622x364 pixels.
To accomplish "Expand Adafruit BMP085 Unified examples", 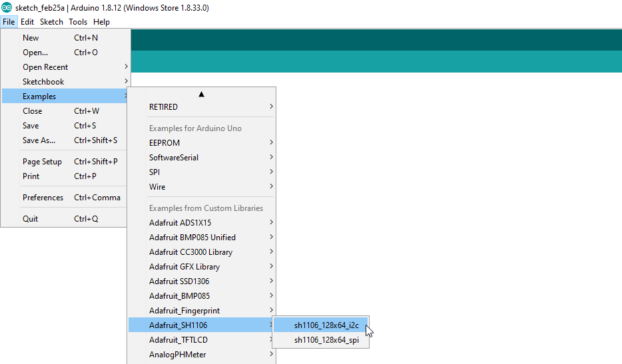I will [202, 238].
